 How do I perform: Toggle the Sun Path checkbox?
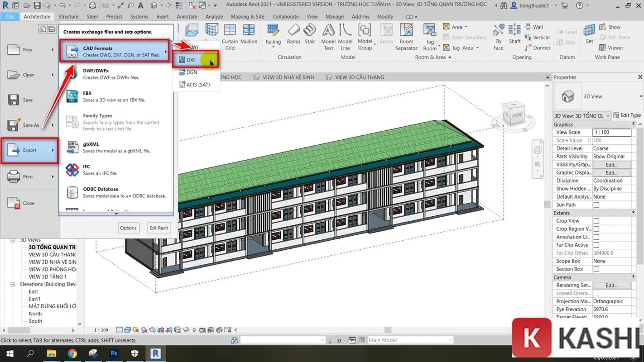(x=596, y=205)
